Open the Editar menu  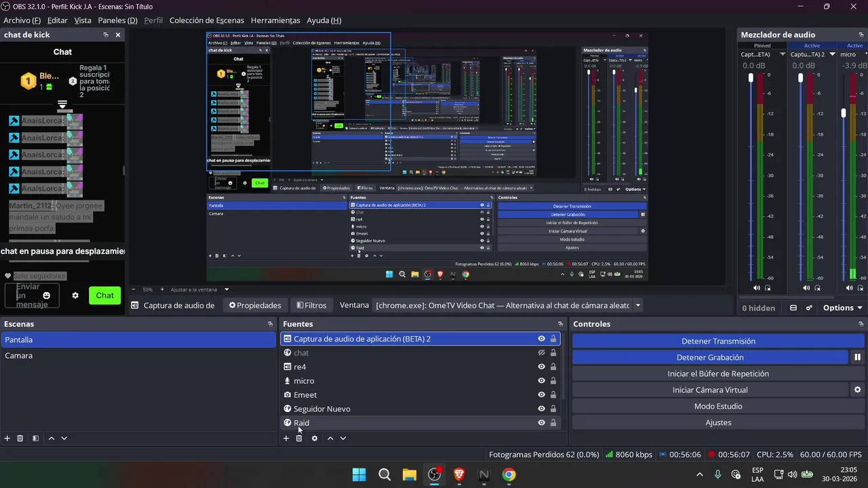57,20
